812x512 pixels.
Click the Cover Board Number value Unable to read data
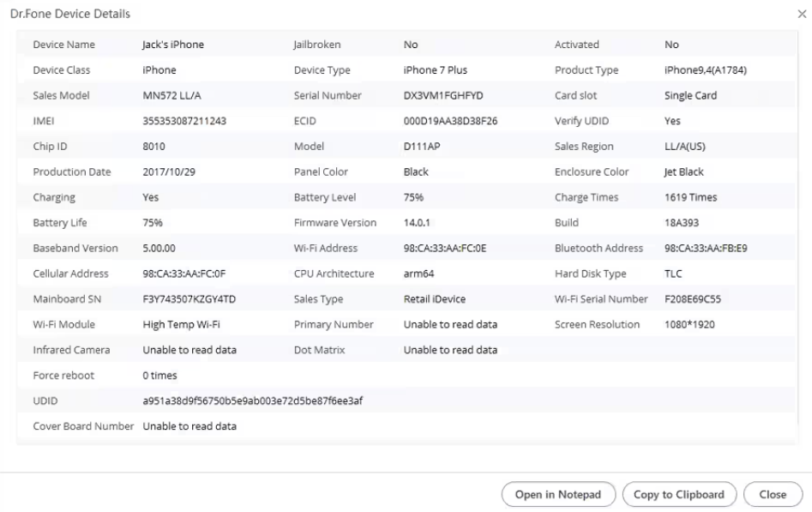click(189, 426)
